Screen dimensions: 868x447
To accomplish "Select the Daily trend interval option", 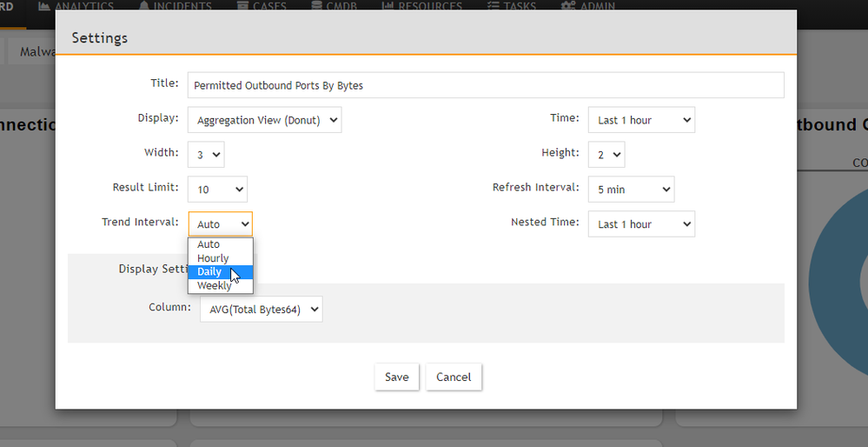I will click(x=210, y=272).
